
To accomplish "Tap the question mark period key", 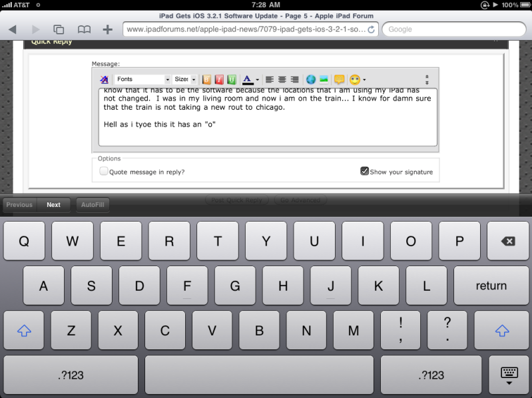I will pyautogui.click(x=447, y=330).
